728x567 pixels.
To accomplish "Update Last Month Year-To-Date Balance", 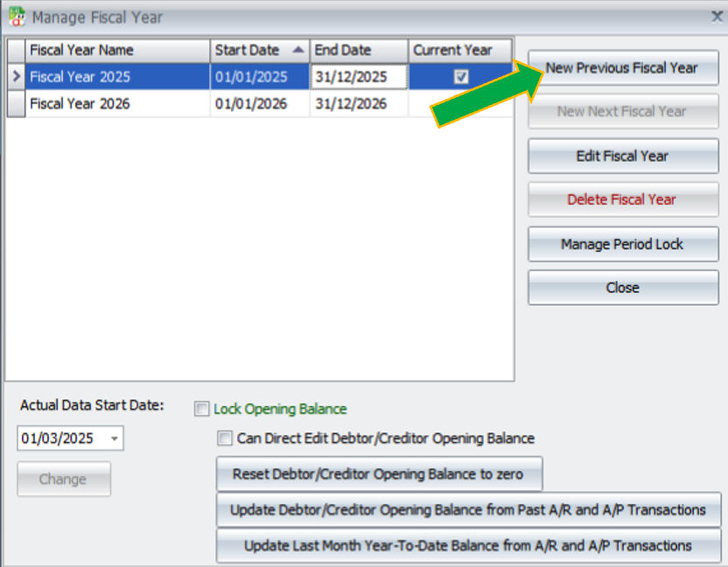I will pos(469,545).
